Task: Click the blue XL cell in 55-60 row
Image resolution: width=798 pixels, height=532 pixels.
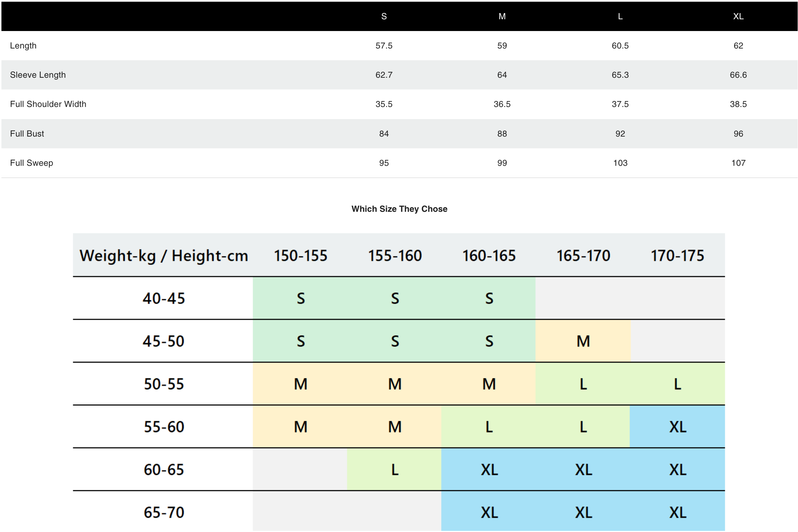Action: [x=677, y=427]
